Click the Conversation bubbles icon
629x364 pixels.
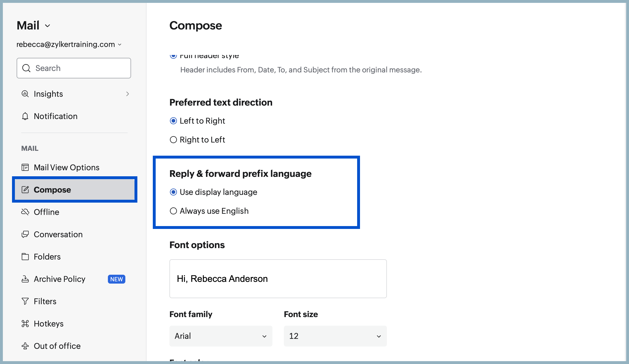[x=25, y=234]
